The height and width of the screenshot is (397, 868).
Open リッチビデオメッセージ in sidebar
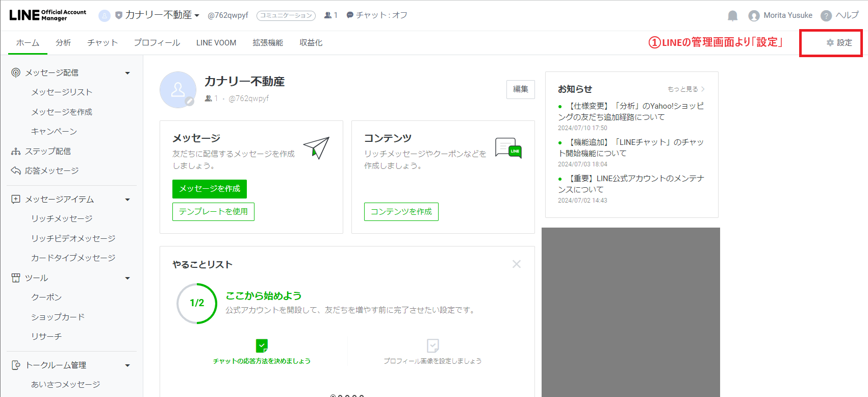[x=73, y=238]
